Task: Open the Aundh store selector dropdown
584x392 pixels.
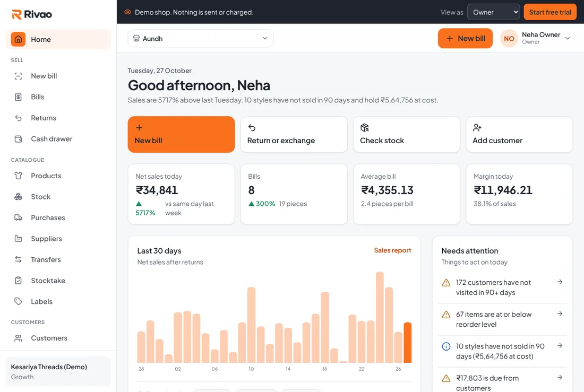Action: 200,38
